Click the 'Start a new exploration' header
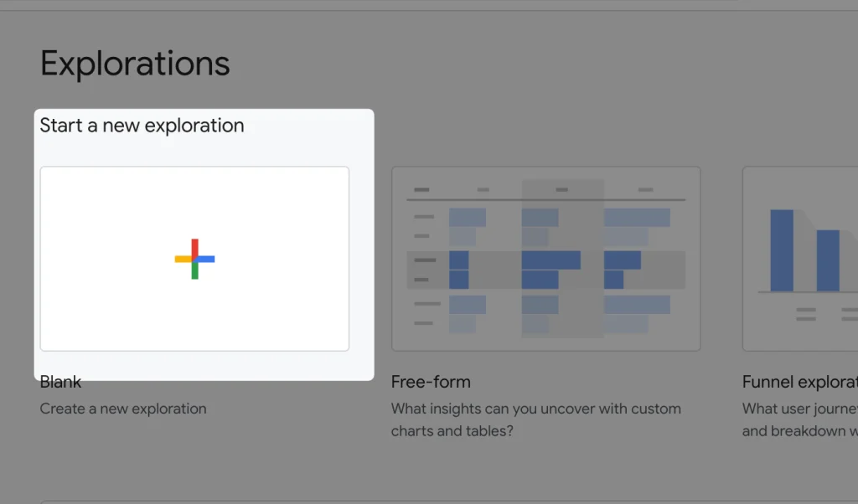 coord(142,125)
